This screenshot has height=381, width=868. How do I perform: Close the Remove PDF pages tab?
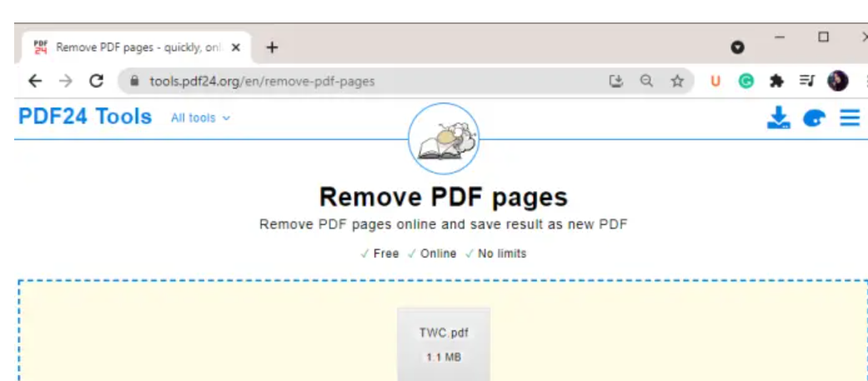point(236,48)
